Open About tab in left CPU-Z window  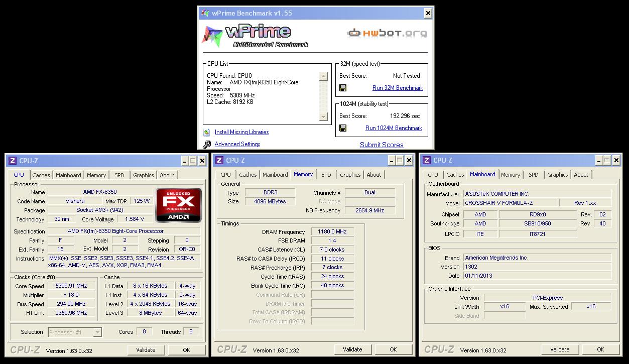pyautogui.click(x=167, y=175)
